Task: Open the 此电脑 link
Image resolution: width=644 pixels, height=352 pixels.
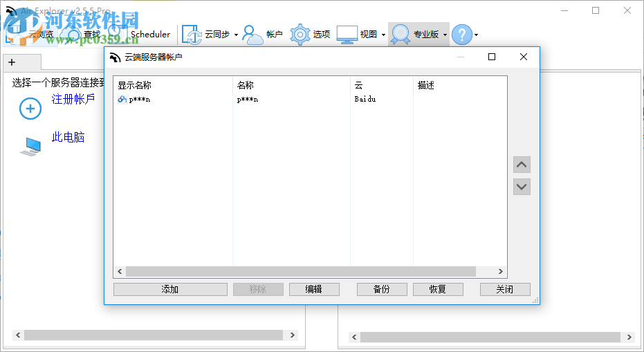Action: click(68, 137)
